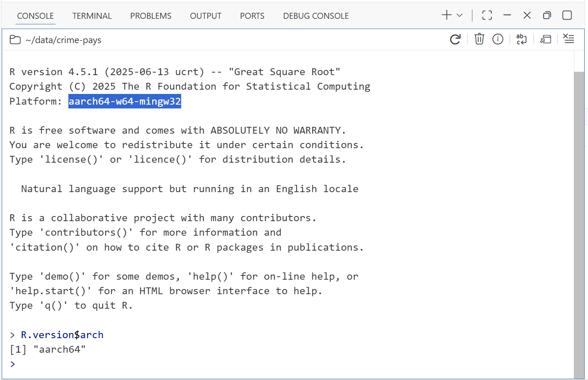Click the "Type 'q()' to quit R." line

(71, 306)
